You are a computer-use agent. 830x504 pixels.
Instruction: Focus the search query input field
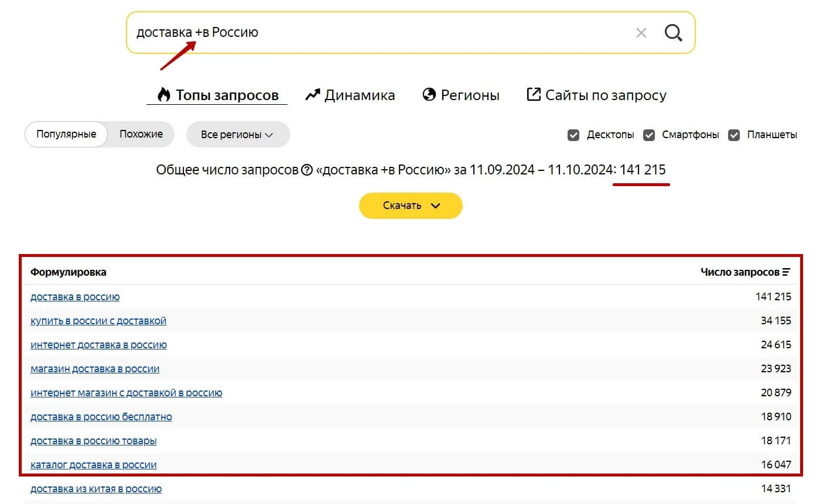(375, 33)
